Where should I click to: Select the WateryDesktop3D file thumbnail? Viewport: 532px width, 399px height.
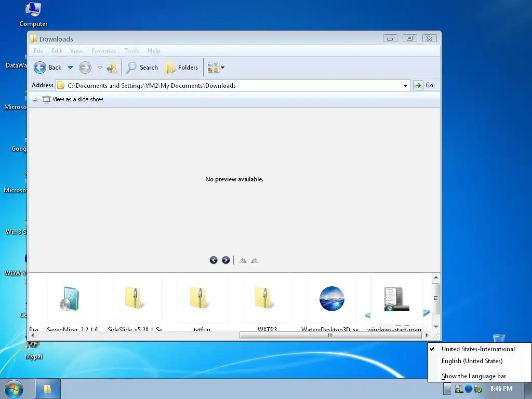pyautogui.click(x=332, y=299)
